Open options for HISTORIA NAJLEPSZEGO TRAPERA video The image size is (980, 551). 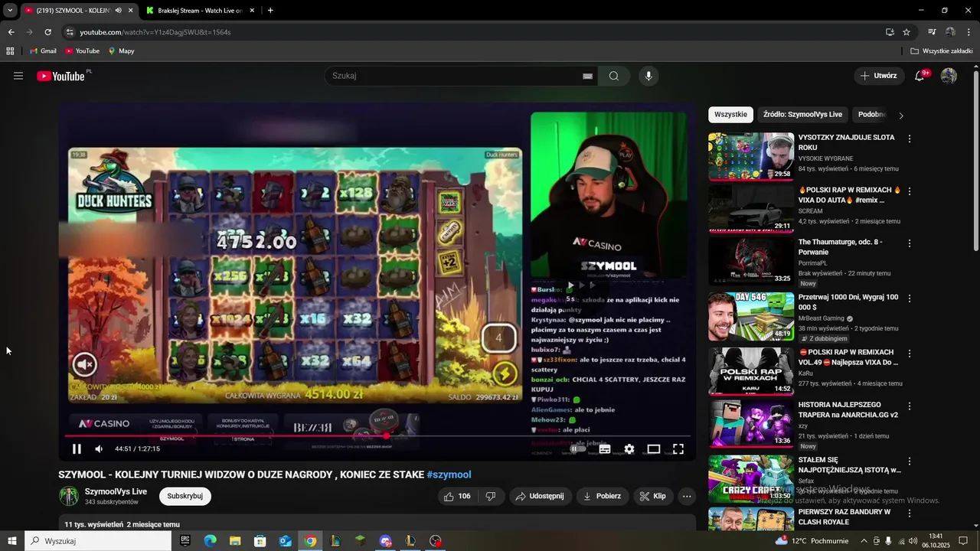[910, 406]
